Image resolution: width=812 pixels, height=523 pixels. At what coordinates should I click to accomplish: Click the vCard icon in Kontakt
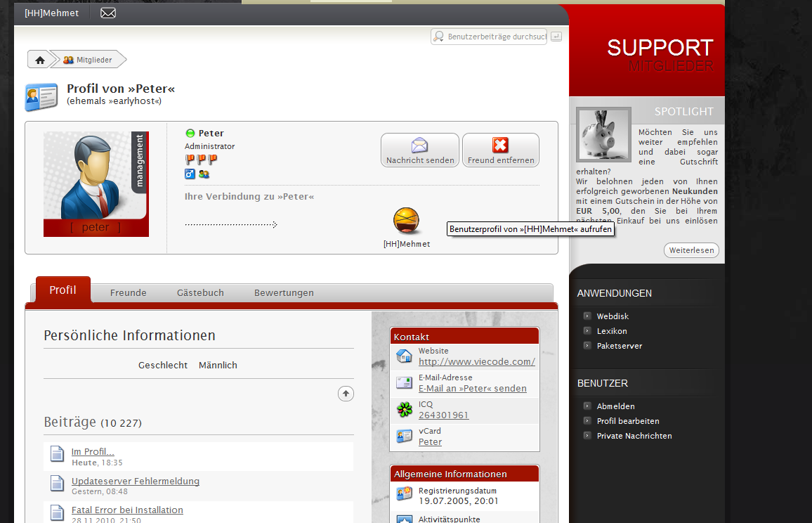(404, 436)
